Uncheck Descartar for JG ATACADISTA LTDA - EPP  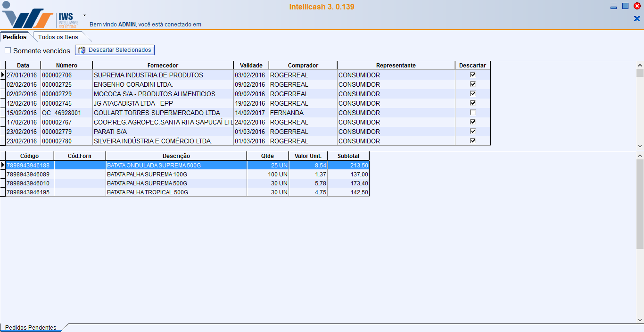(x=473, y=103)
